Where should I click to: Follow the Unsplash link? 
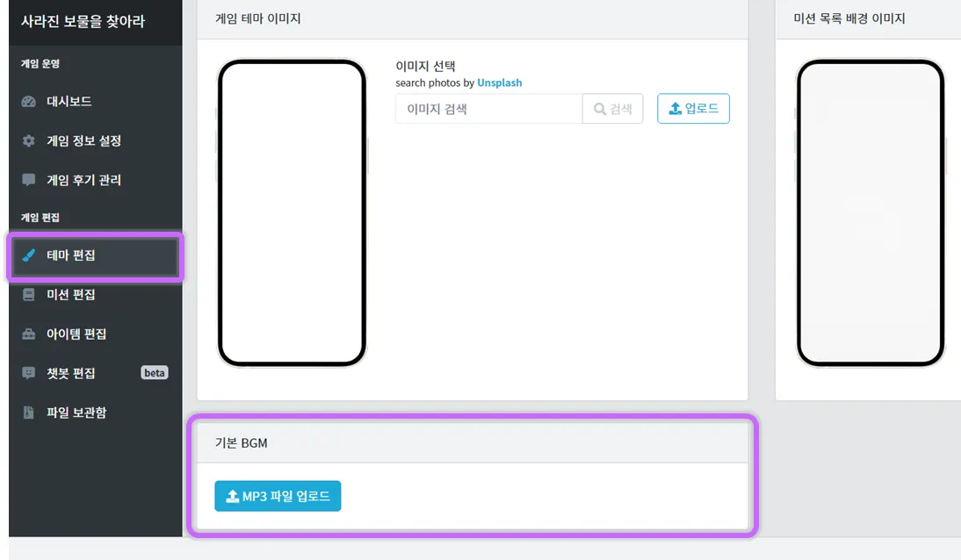[500, 83]
